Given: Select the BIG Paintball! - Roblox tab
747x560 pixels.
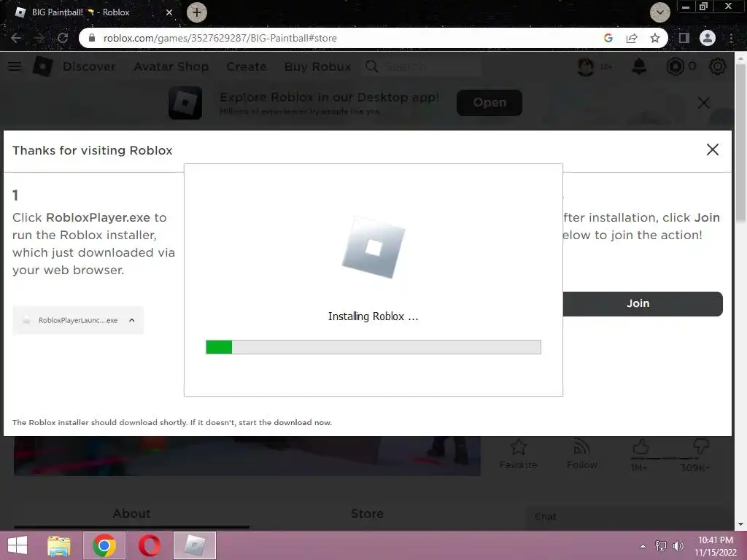Looking at the screenshot, I should 93,12.
